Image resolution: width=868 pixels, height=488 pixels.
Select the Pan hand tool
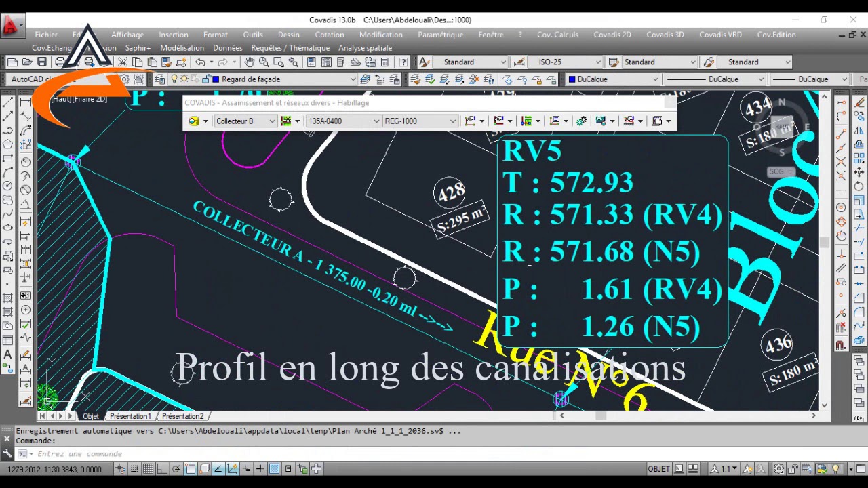pyautogui.click(x=250, y=62)
